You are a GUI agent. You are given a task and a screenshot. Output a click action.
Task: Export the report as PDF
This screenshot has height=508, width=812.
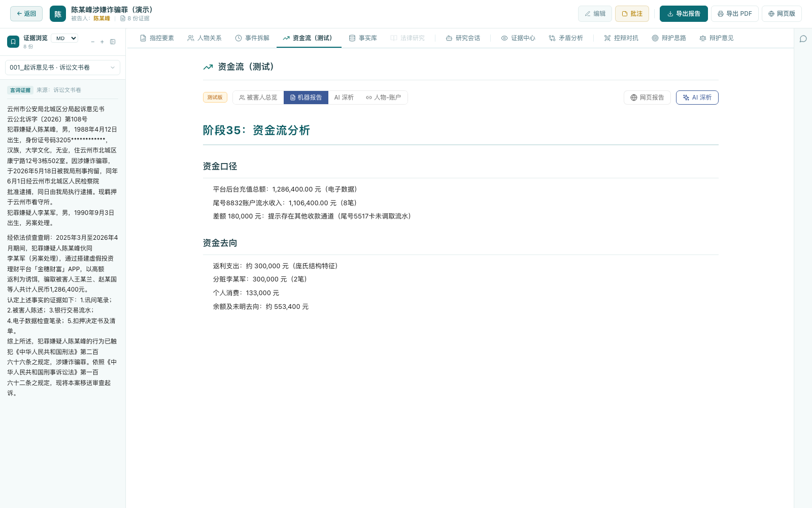point(734,14)
